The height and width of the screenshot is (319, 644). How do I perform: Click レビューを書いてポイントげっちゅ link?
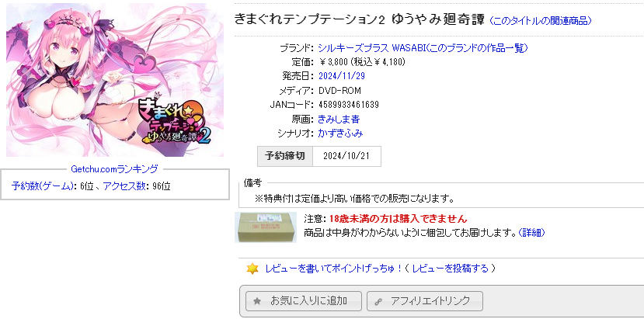click(x=333, y=269)
